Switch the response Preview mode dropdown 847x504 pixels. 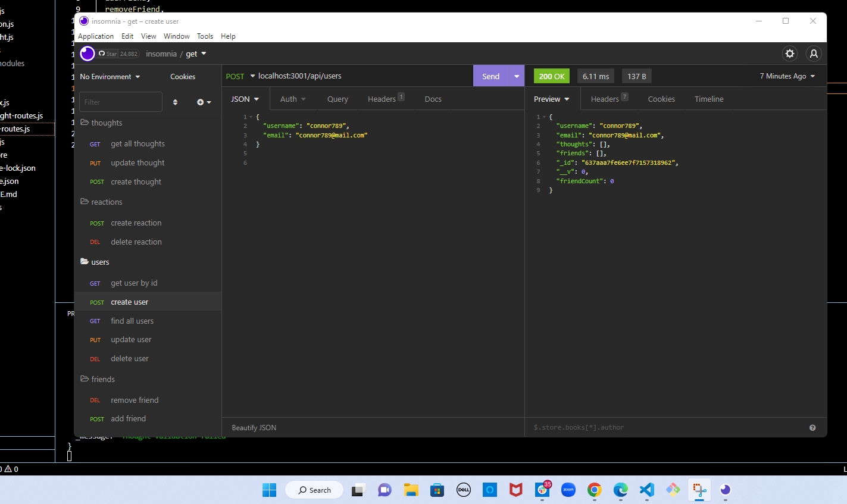pos(551,99)
